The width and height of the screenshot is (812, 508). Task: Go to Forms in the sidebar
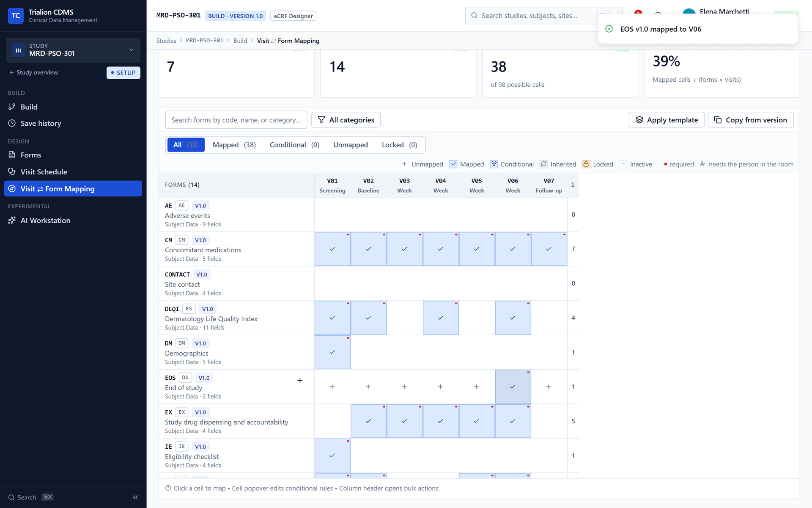(x=73, y=155)
